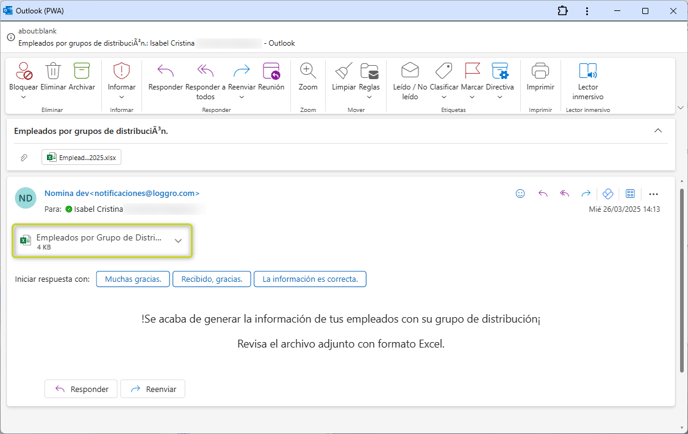Reply with Recibido, gracias.
This screenshot has height=434, width=688.
click(211, 279)
